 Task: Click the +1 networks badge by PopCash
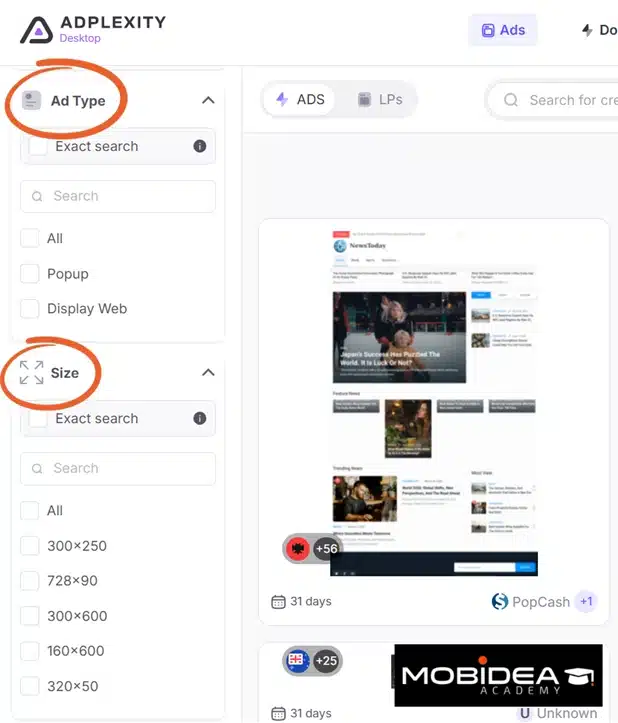(x=586, y=601)
